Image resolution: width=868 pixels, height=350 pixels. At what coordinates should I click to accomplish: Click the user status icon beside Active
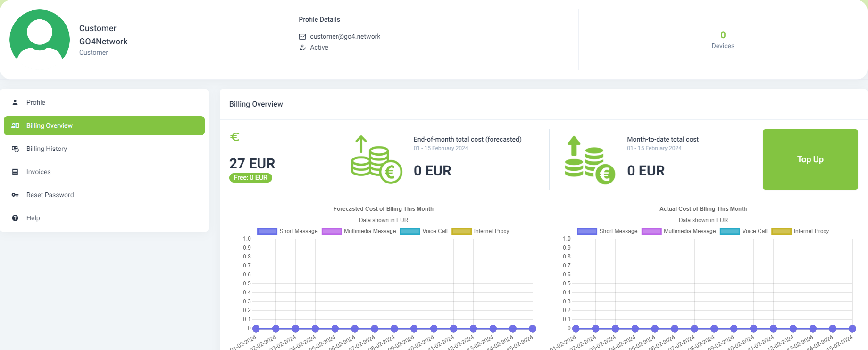pyautogui.click(x=302, y=48)
